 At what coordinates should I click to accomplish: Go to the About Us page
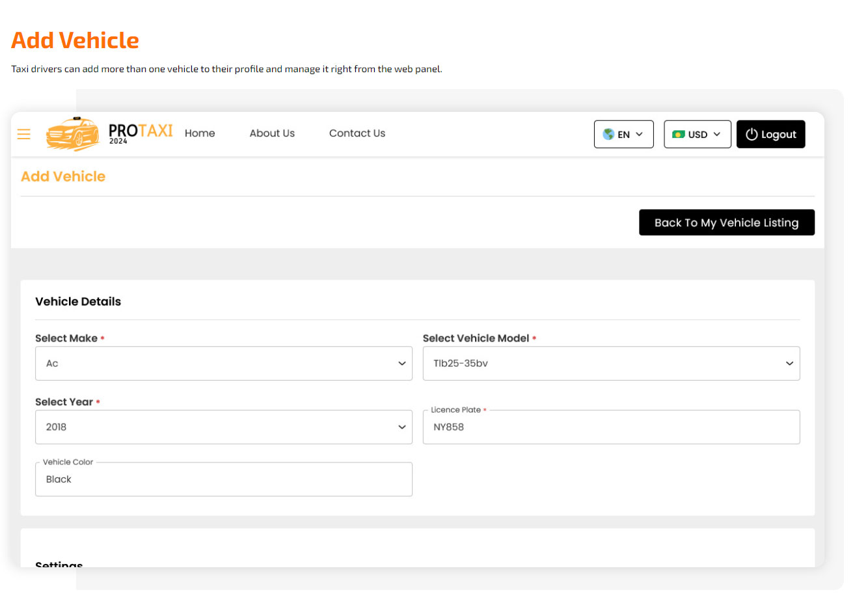(x=272, y=133)
